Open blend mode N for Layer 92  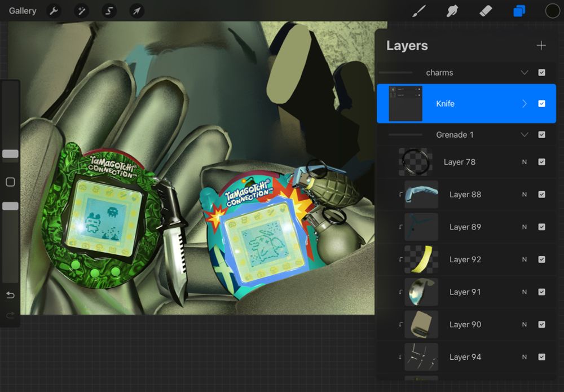click(x=525, y=259)
